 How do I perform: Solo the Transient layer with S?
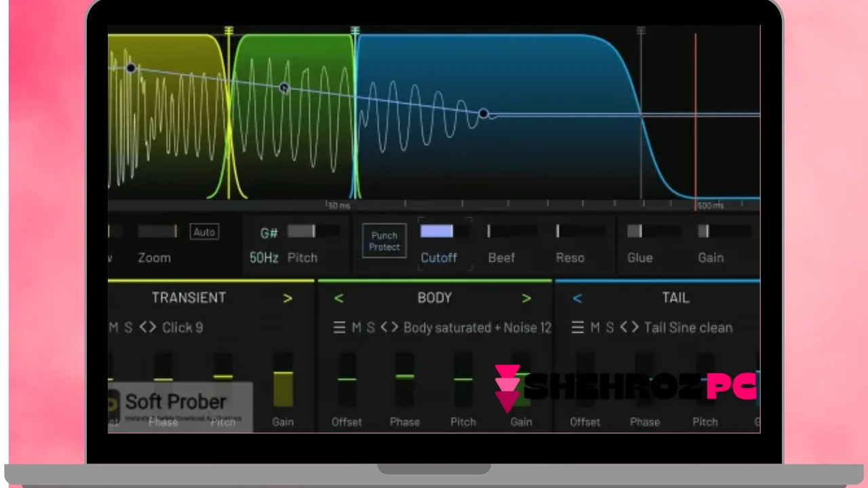[x=129, y=328]
